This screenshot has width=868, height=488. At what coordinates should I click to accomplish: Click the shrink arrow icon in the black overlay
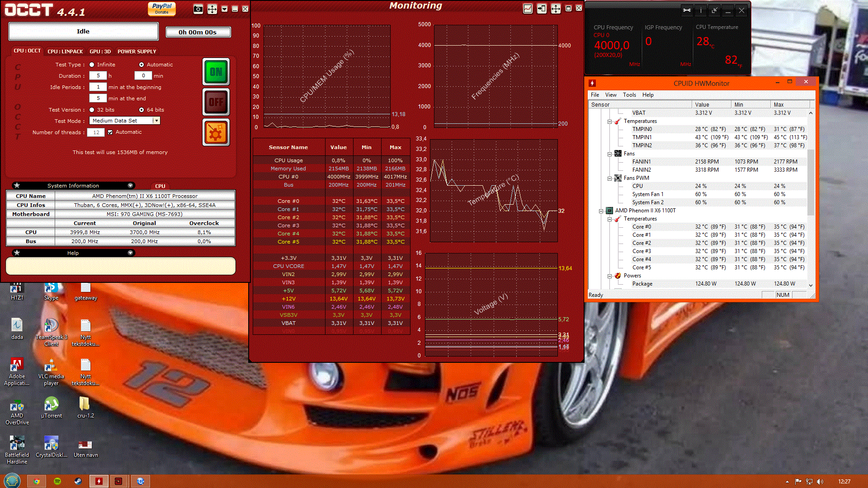click(714, 10)
